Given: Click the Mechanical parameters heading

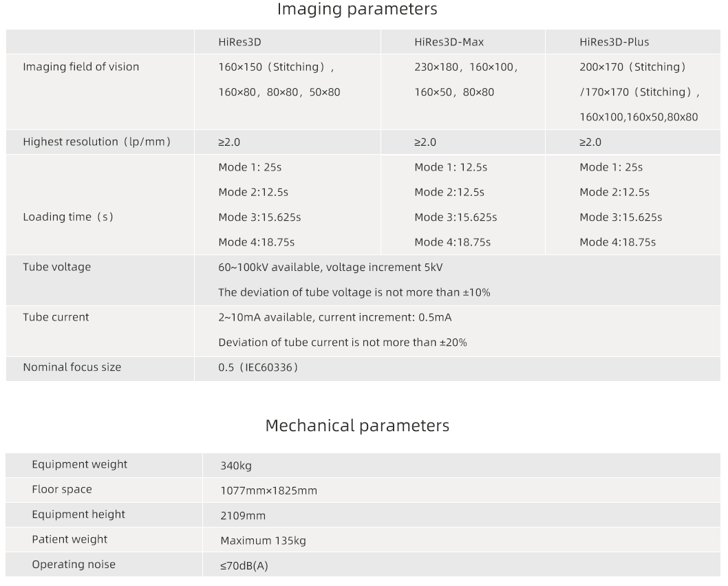Looking at the screenshot, I should click(357, 426).
